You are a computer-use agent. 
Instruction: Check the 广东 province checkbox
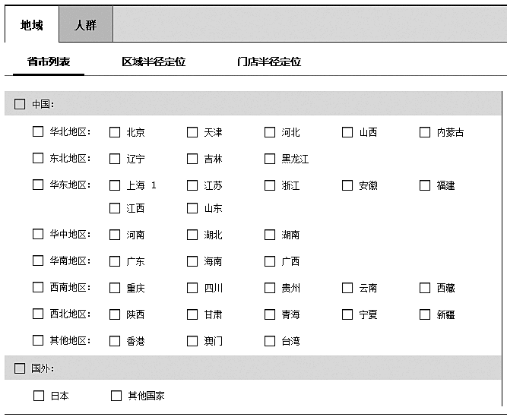(115, 261)
